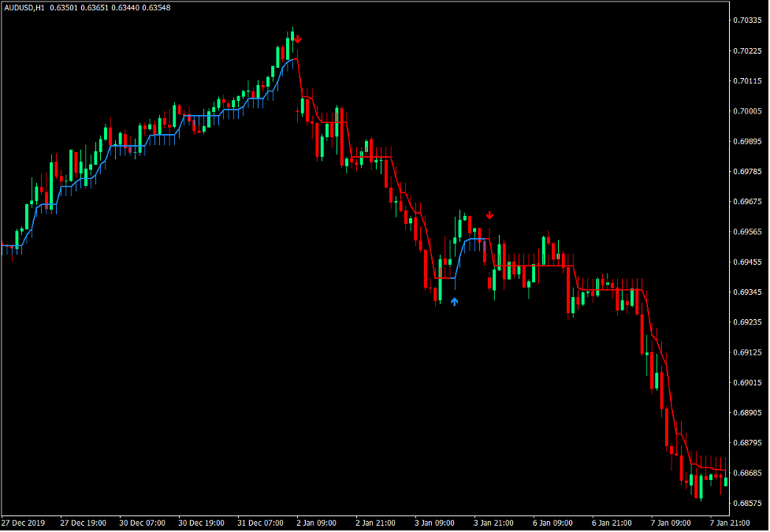Click the 7 Jan 09:00 time axis label

click(x=671, y=523)
